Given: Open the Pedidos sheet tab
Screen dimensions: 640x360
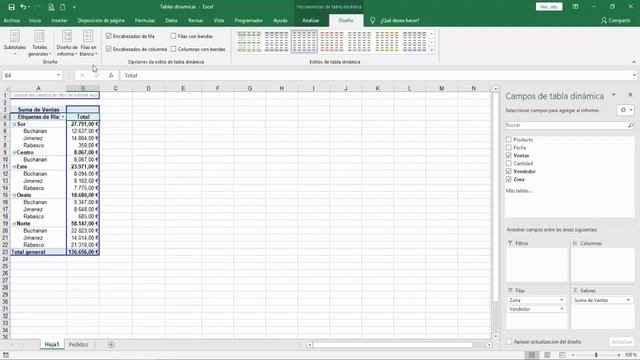Looking at the screenshot, I should (78, 344).
